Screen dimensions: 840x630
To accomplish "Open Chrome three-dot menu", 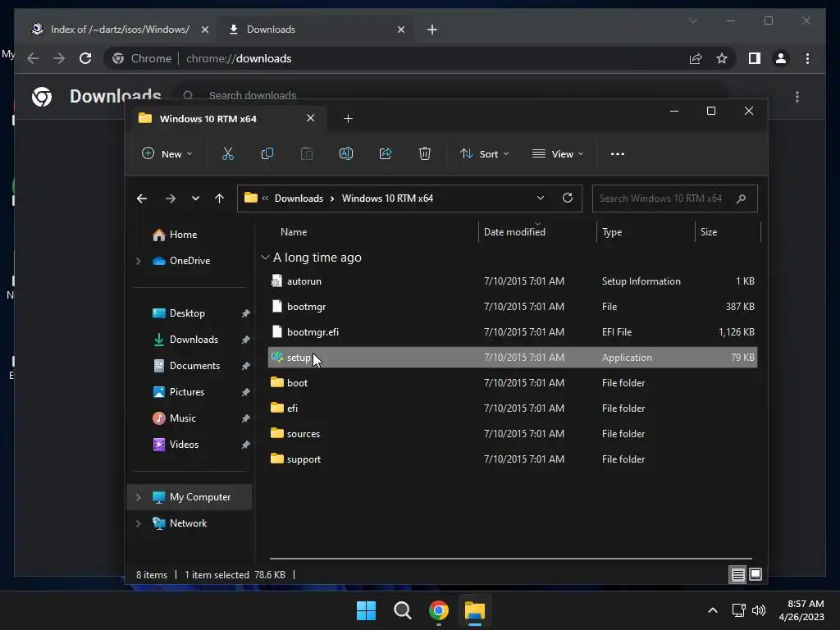I will (x=807, y=58).
